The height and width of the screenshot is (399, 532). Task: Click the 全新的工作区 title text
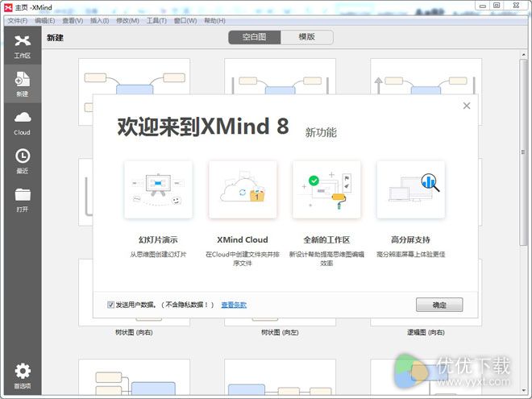click(326, 239)
